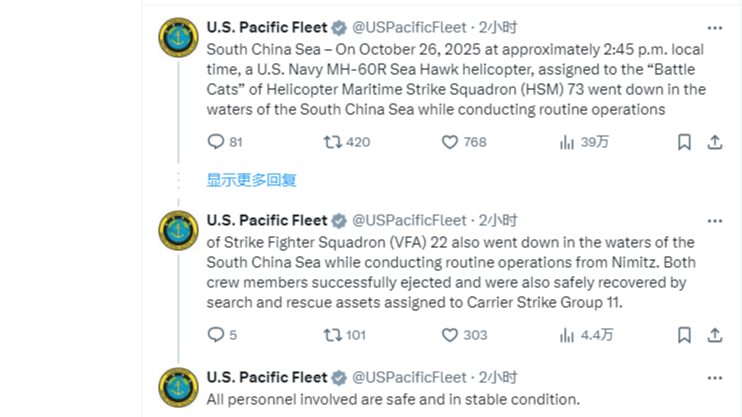
Task: Share the Strike Fighter Squadron tweet
Action: [x=714, y=335]
